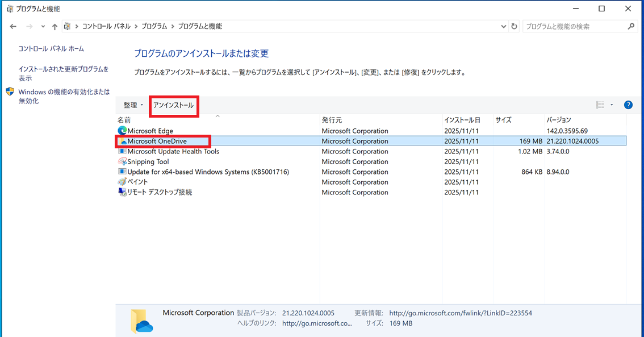Click the view layout icon

pos(600,105)
